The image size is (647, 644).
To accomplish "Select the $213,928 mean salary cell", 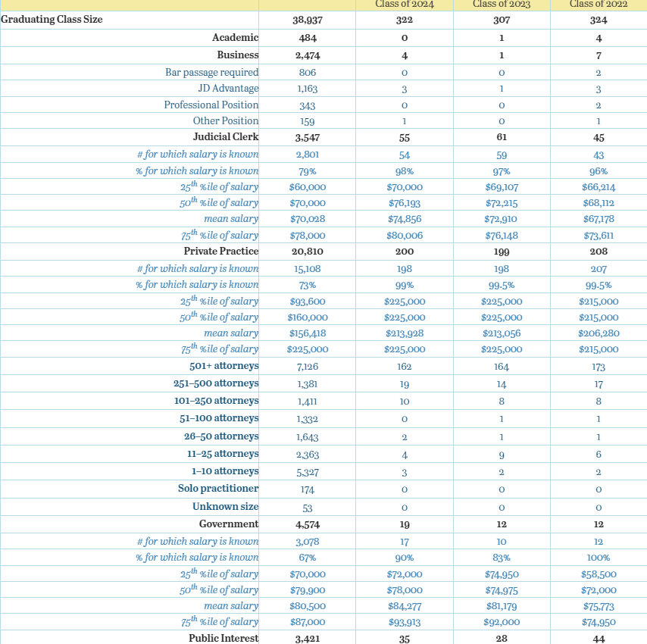I will pos(405,333).
